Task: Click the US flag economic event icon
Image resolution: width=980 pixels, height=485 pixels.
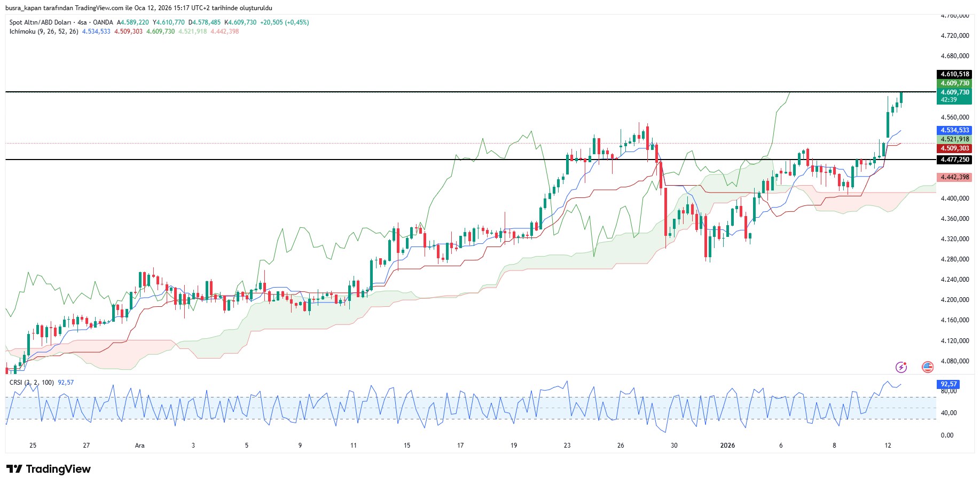Action: click(x=928, y=367)
